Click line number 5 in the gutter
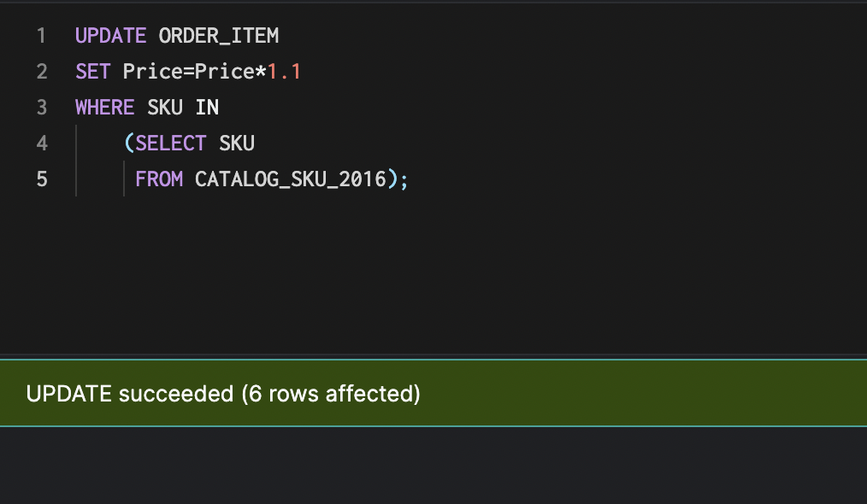The height and width of the screenshot is (504, 867). tap(41, 179)
